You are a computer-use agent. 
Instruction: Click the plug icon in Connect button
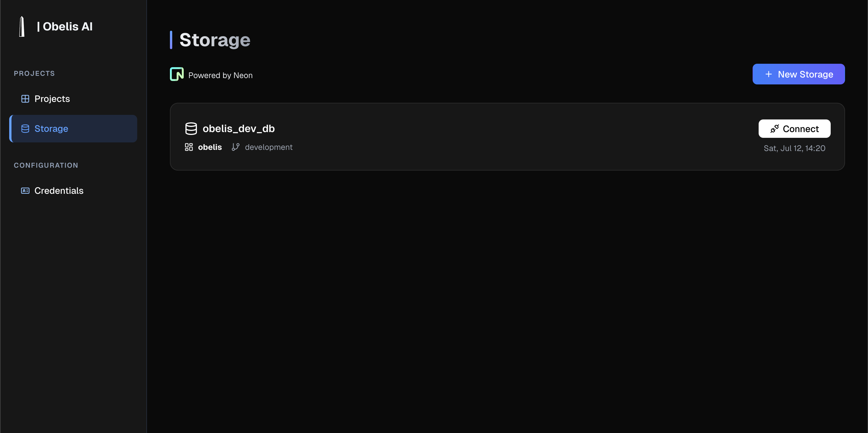pos(774,129)
